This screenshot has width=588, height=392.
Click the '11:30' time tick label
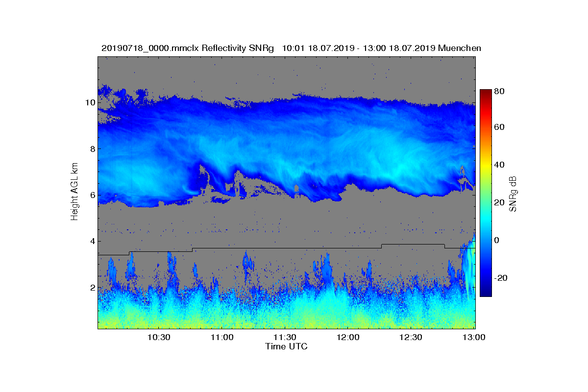pos(285,338)
